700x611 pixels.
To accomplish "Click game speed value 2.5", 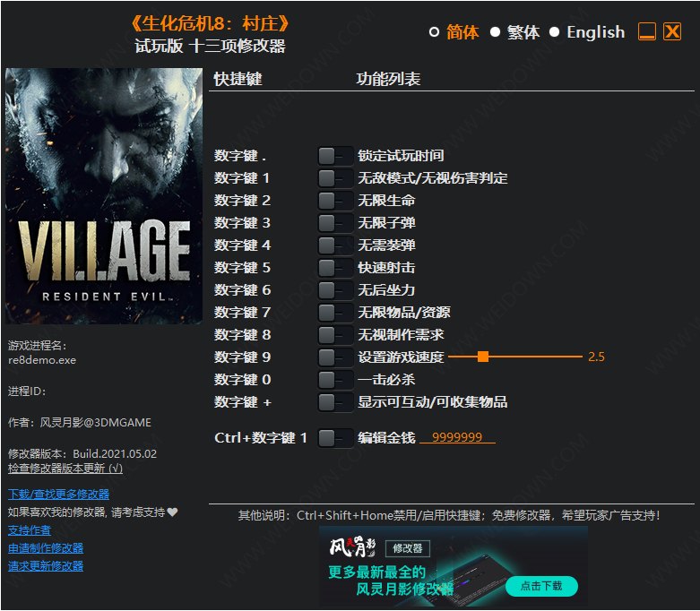I will coord(596,357).
